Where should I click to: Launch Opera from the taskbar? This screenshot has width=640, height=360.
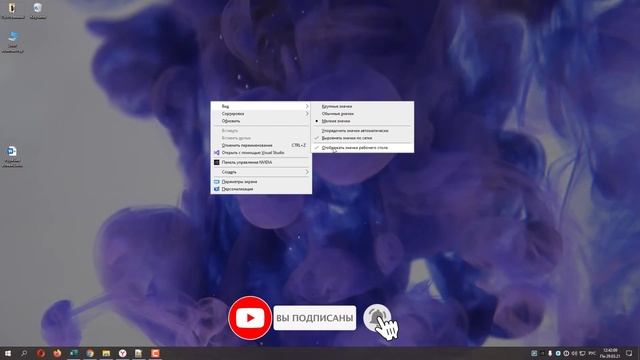(x=40, y=353)
